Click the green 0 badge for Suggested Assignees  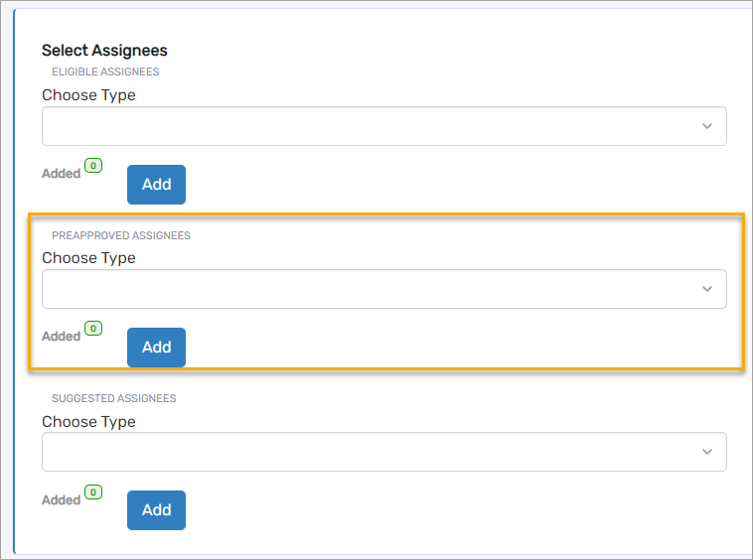coord(93,491)
